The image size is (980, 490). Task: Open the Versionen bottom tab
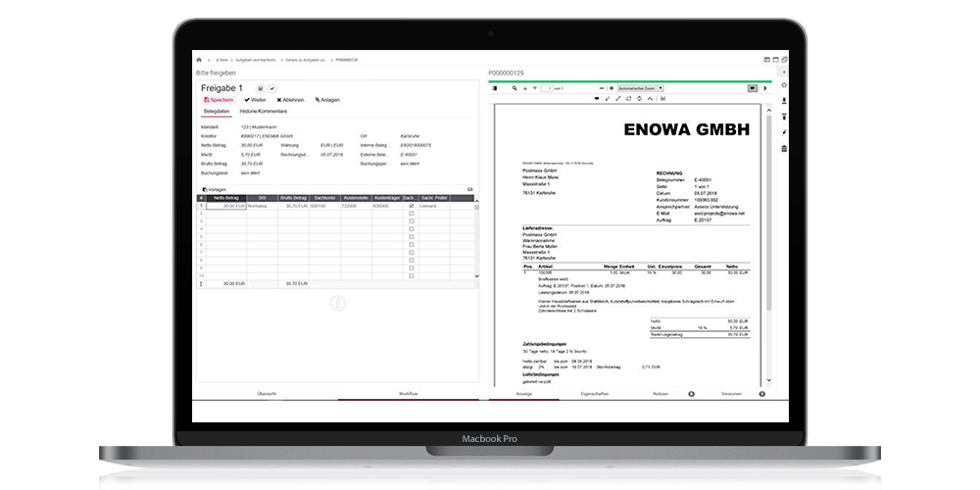[x=731, y=394]
